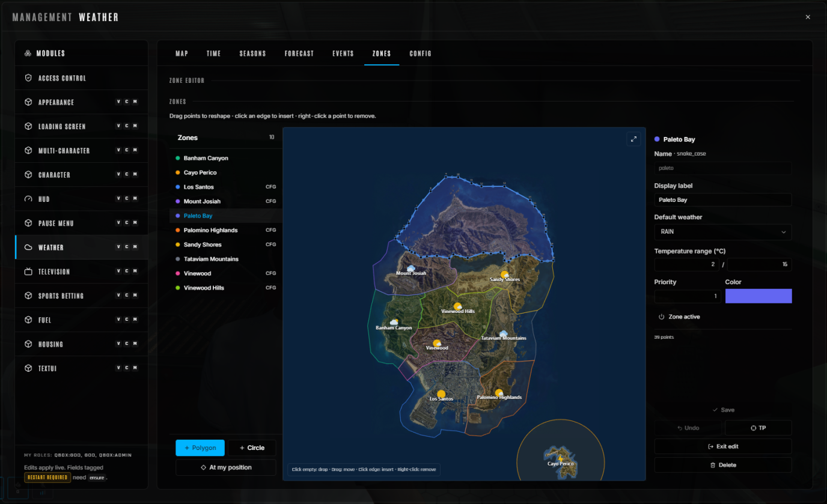Click the Television icon in sidebar
The height and width of the screenshot is (504, 827).
(28, 272)
